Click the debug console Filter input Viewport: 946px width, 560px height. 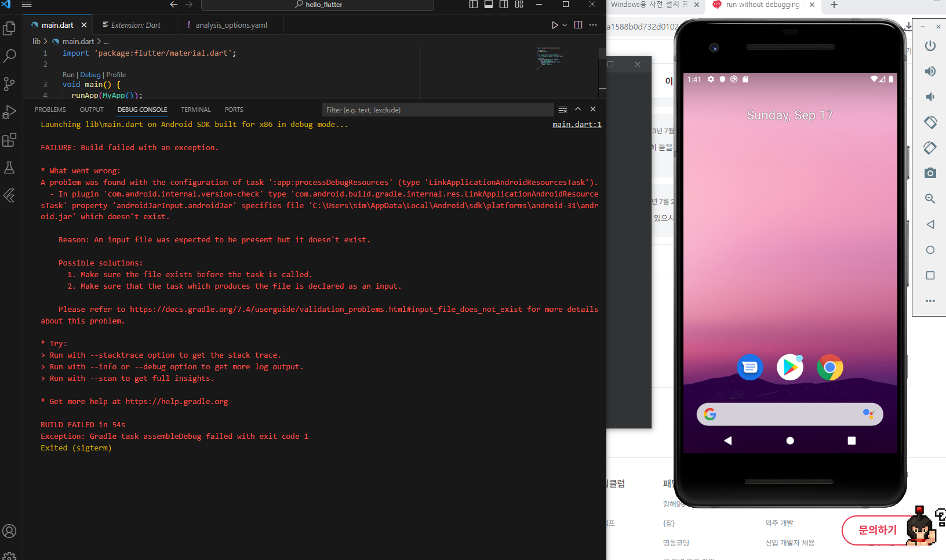[438, 110]
